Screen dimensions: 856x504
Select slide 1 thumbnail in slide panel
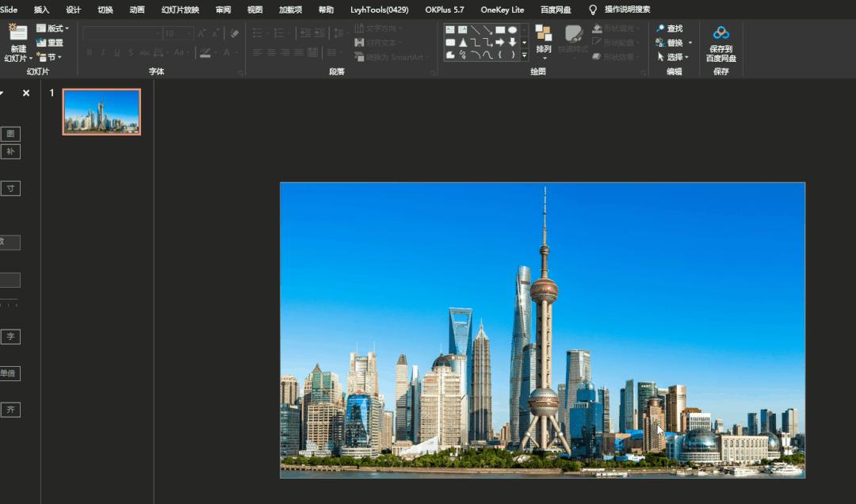101,112
